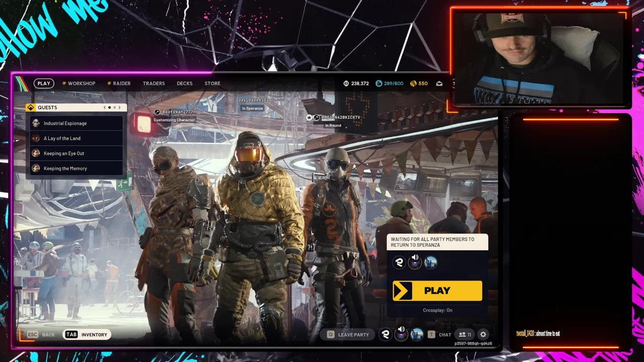Image resolution: width=644 pixels, height=362 pixels.
Task: Click the In Speranza status label
Action: (252, 108)
